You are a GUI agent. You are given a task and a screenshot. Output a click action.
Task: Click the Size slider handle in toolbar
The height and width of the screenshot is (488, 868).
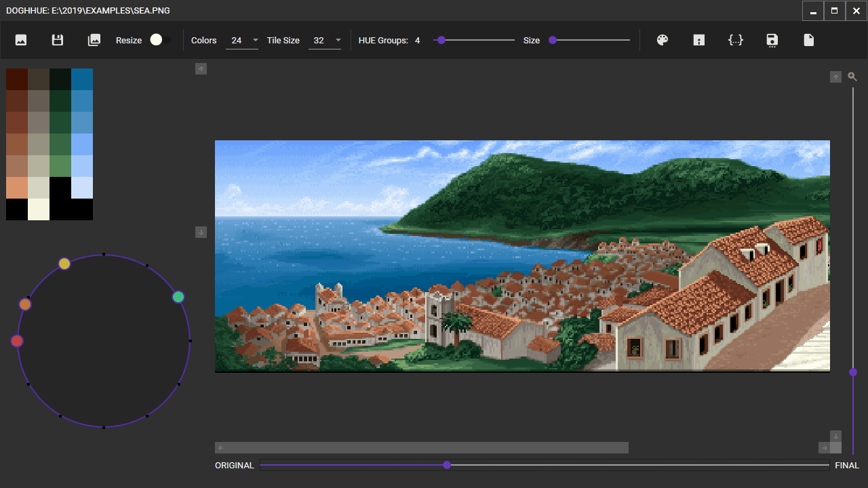(x=553, y=40)
